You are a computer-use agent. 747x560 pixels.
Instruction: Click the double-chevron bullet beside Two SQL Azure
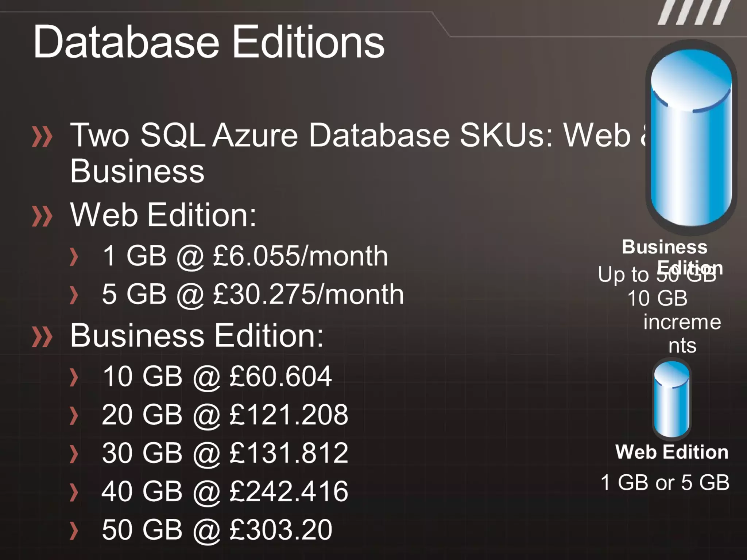coord(42,137)
